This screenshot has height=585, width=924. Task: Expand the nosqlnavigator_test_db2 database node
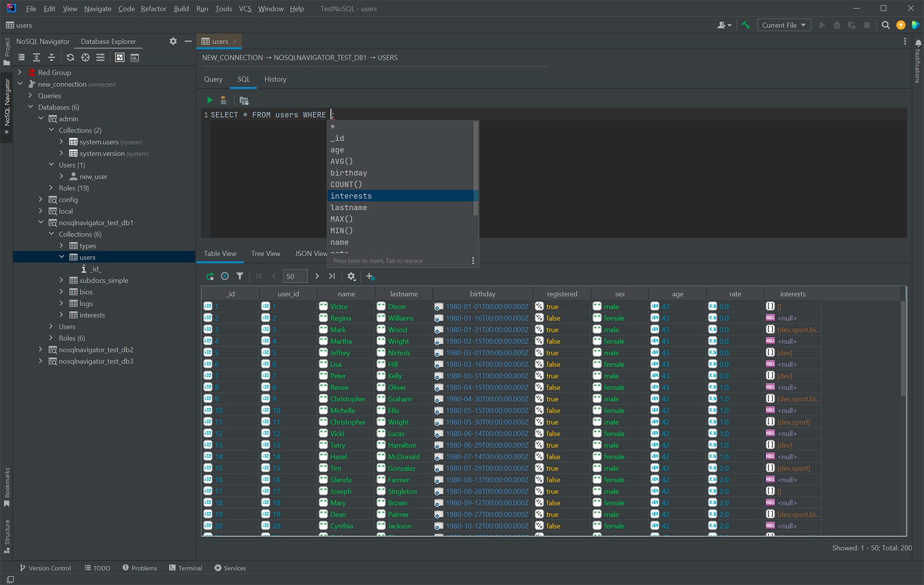pyautogui.click(x=41, y=349)
